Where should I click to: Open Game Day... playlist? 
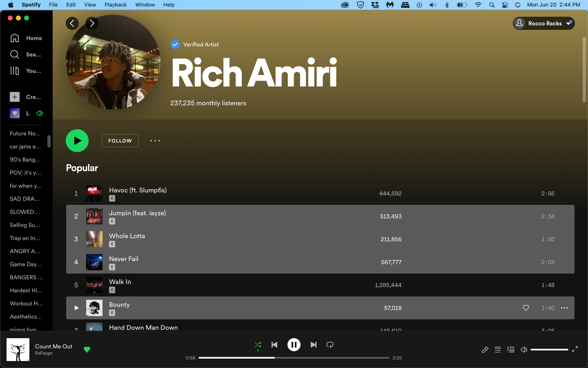click(26, 264)
